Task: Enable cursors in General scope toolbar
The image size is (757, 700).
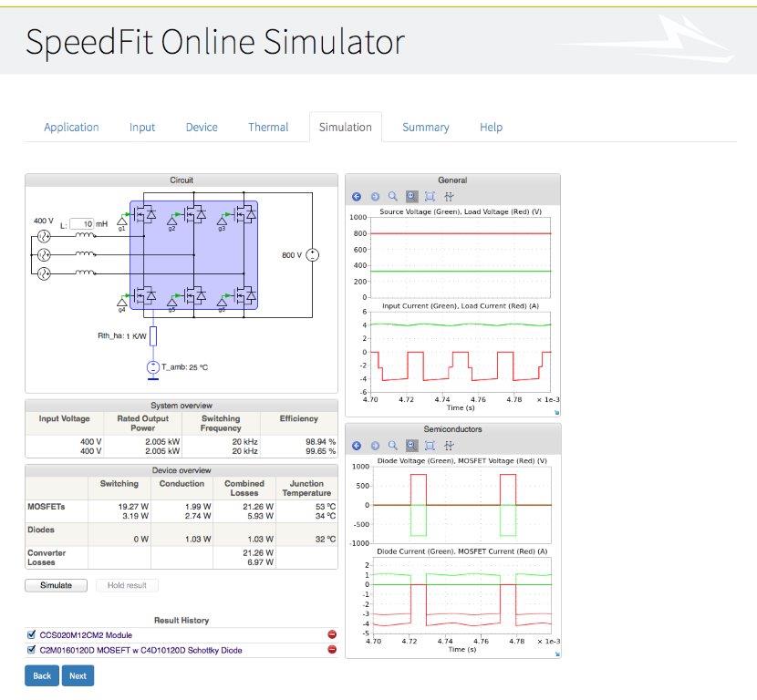Action: click(x=449, y=196)
